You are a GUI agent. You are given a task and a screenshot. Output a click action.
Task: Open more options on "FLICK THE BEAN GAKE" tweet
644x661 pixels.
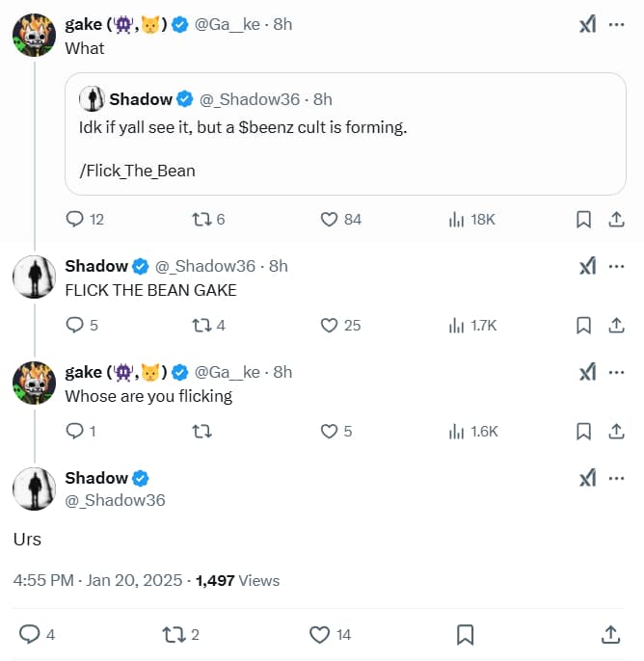[x=616, y=266]
